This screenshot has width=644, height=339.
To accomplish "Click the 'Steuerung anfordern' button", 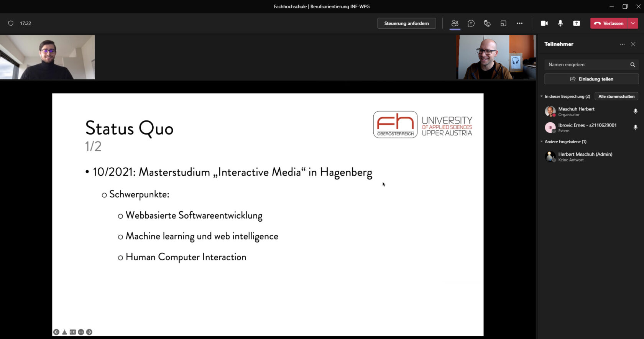I will point(406,23).
